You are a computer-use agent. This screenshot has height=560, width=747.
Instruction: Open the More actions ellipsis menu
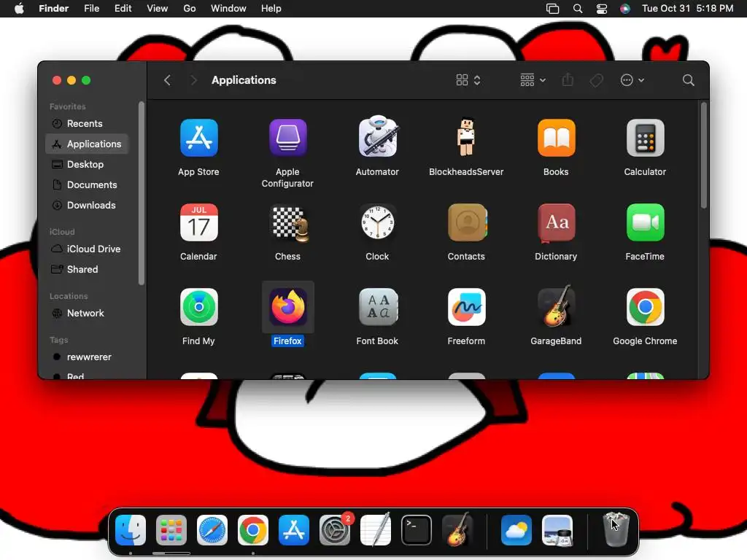[632, 80]
